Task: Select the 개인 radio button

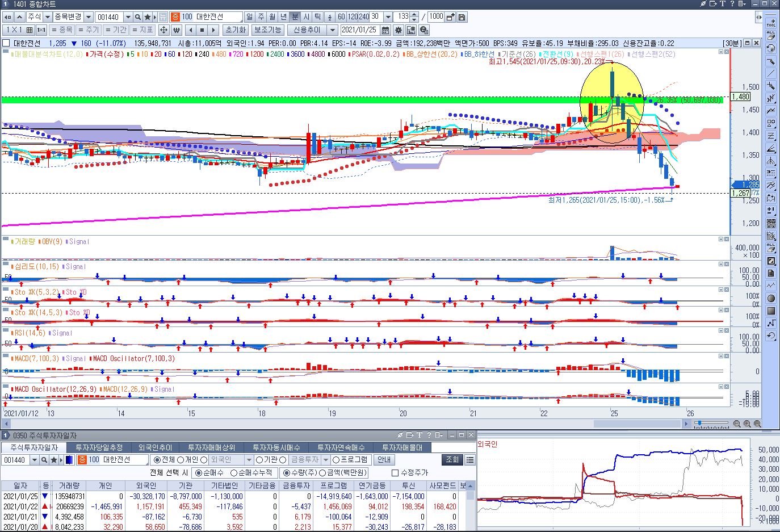Action: 181,460
